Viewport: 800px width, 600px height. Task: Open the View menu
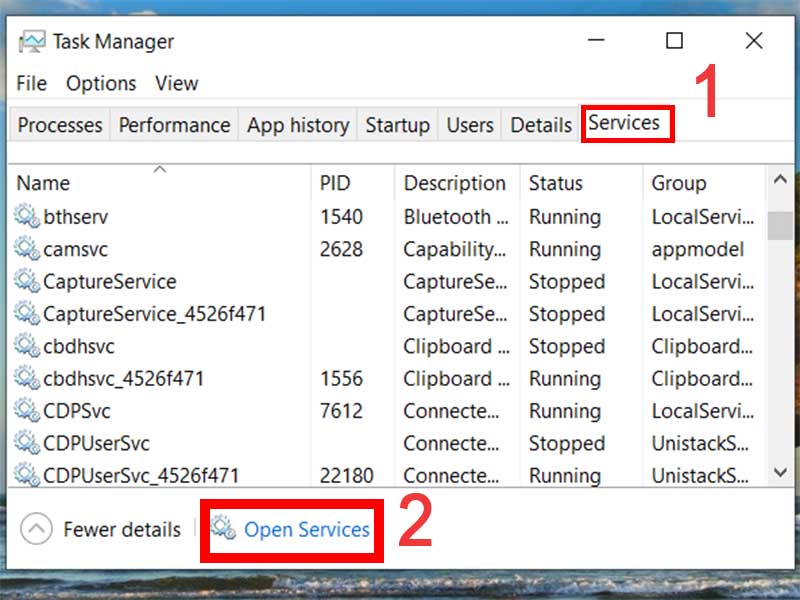click(176, 84)
